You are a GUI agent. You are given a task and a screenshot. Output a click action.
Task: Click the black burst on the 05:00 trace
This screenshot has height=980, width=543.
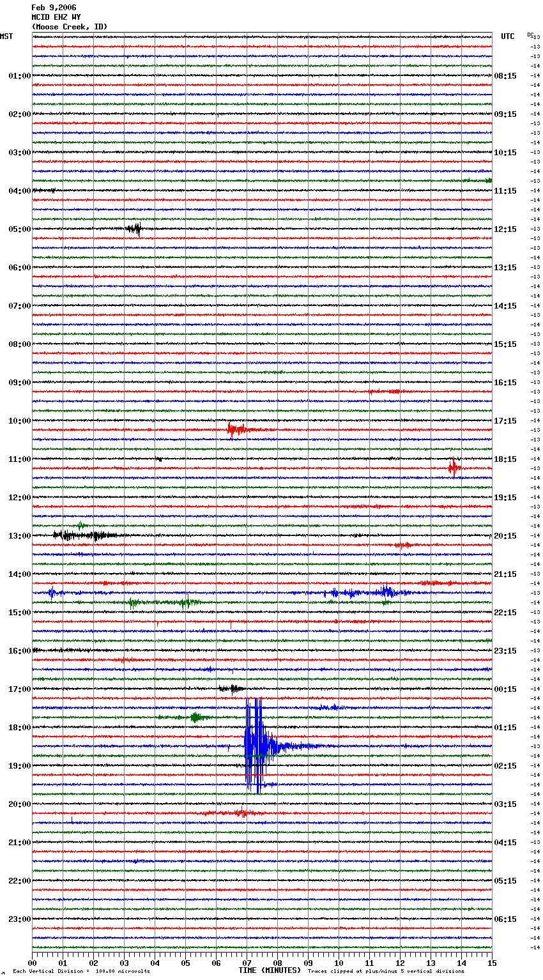[134, 229]
